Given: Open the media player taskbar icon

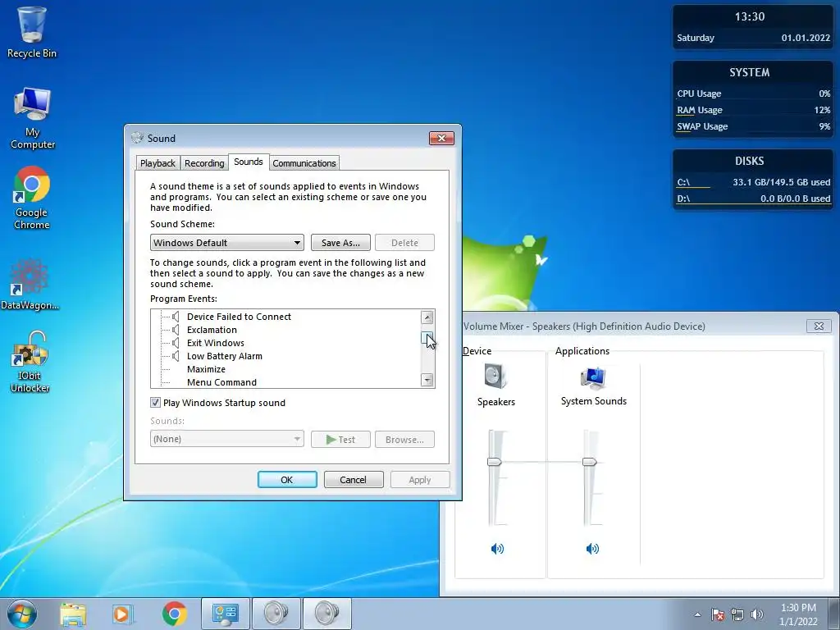Looking at the screenshot, I should click(x=123, y=614).
